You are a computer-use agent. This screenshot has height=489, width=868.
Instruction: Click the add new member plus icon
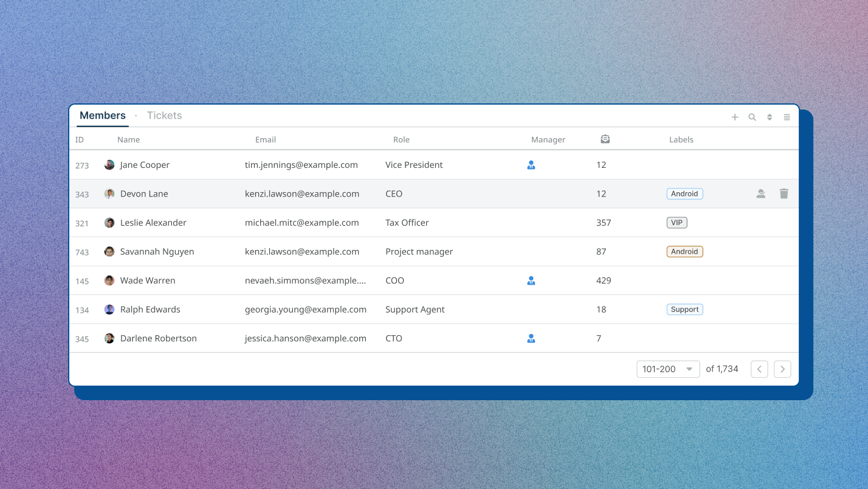(x=734, y=117)
